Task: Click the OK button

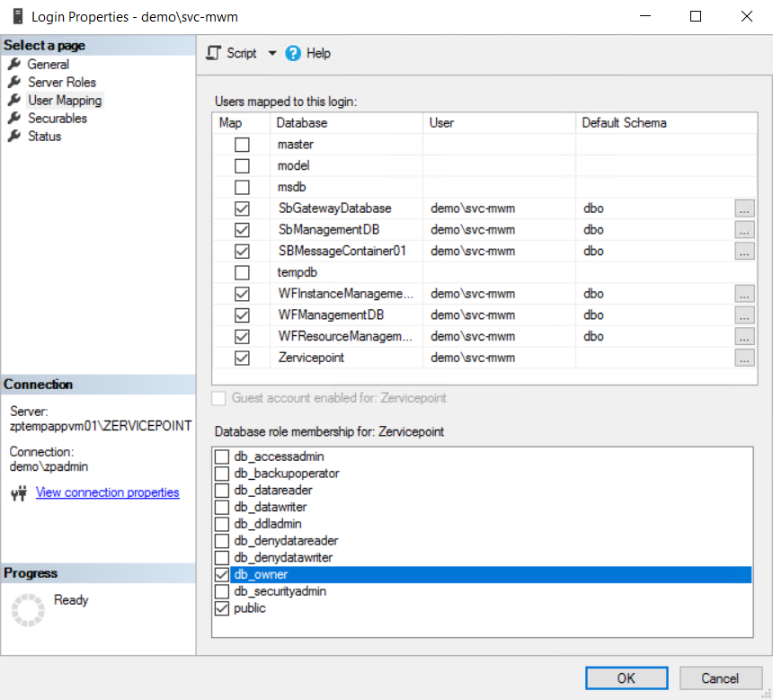Action: click(626, 678)
